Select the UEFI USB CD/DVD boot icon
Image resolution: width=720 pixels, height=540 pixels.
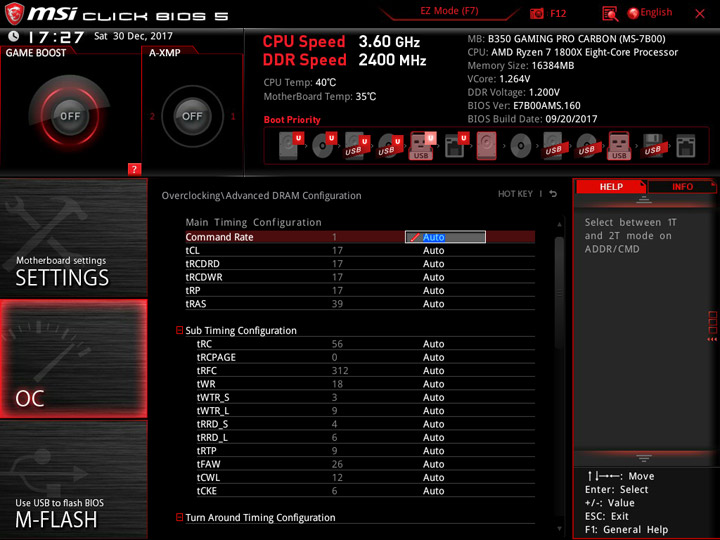390,146
